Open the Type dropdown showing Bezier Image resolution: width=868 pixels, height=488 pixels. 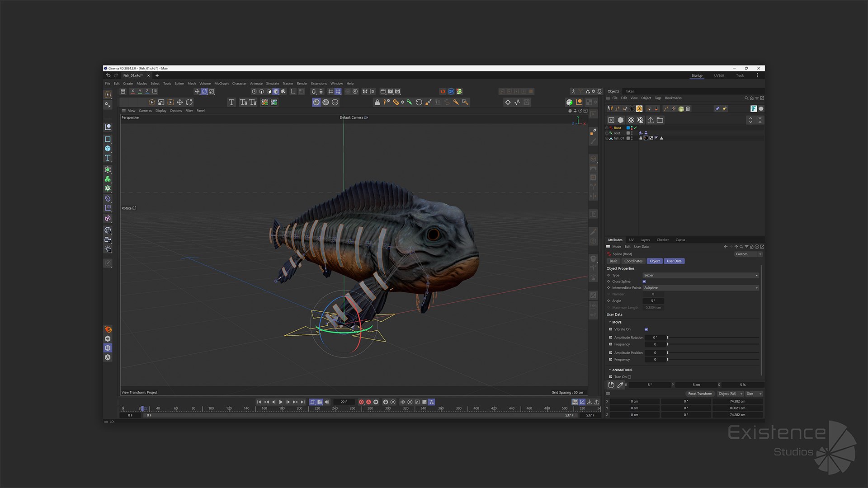[700, 275]
